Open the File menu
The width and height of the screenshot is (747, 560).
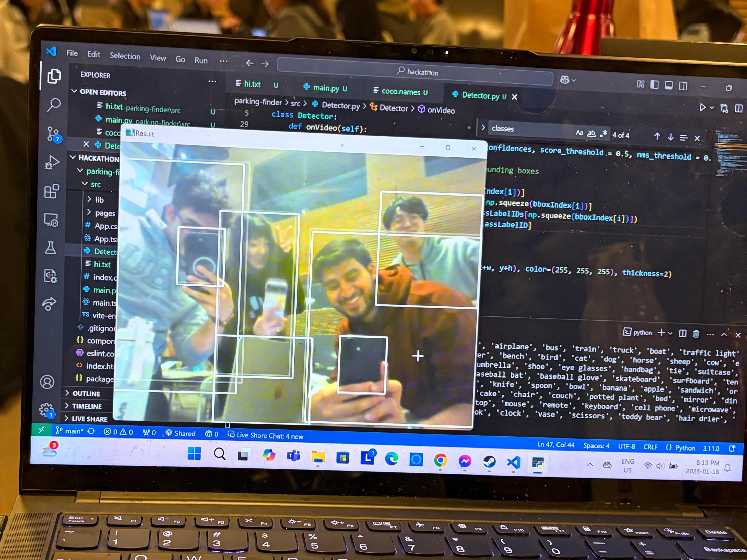(x=72, y=53)
